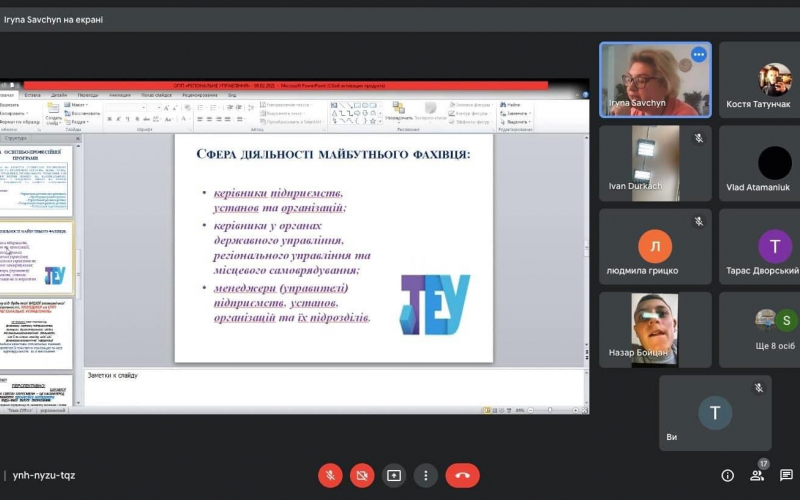This screenshot has height=500, width=800.
Task: Open the Вставка ribbon tab in PowerPoint
Action: coord(32,95)
